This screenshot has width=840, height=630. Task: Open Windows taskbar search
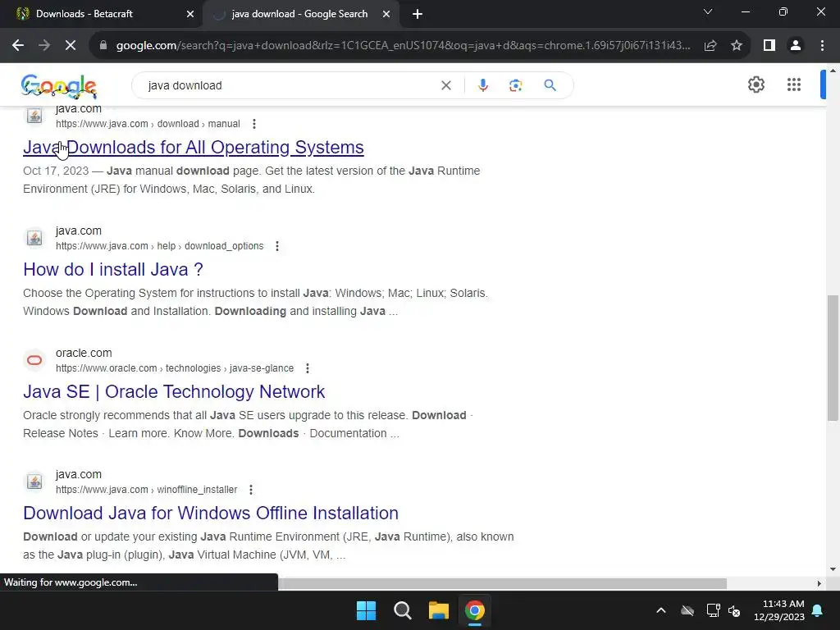tap(402, 610)
